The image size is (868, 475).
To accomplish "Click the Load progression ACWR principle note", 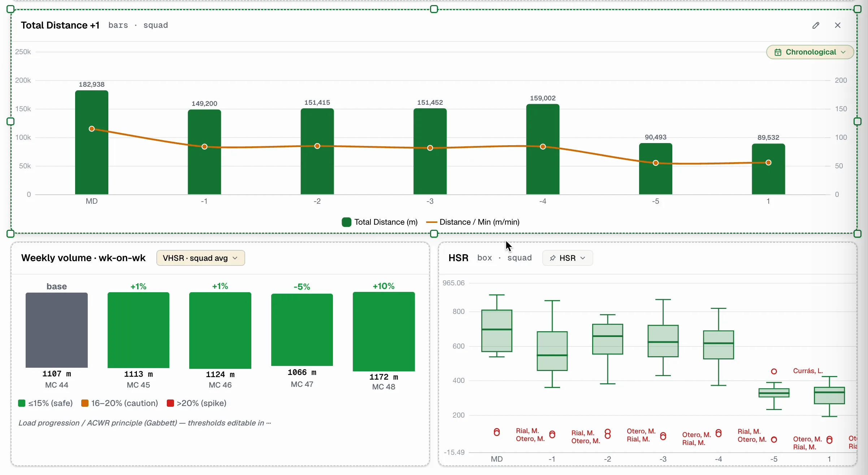I will coord(145,423).
